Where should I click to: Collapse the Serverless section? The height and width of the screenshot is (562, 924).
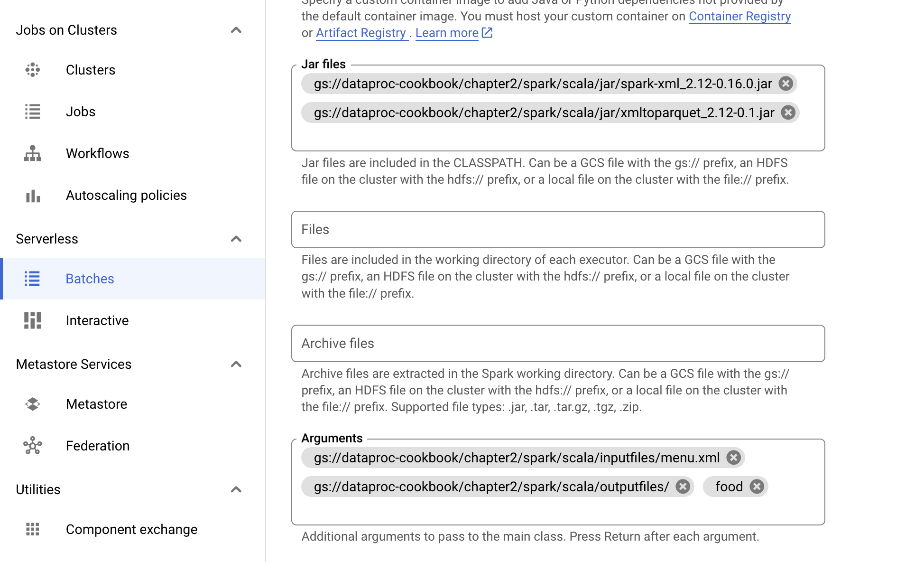(x=236, y=239)
